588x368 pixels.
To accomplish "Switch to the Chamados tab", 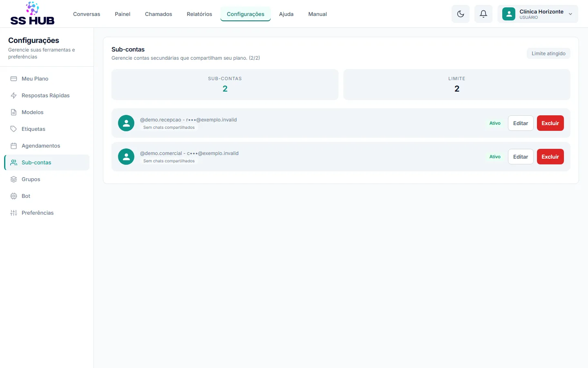I will pos(158,14).
